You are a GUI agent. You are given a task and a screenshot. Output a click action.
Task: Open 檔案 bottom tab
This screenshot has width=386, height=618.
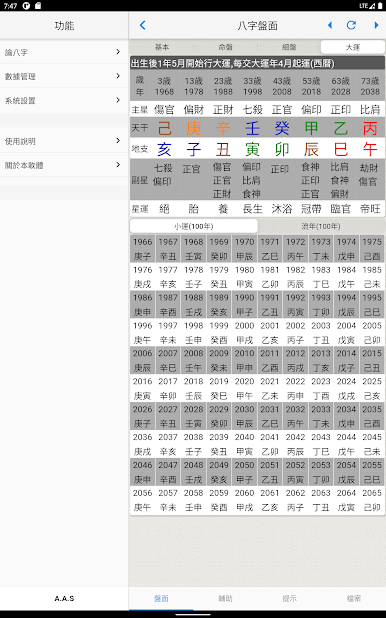click(x=354, y=598)
